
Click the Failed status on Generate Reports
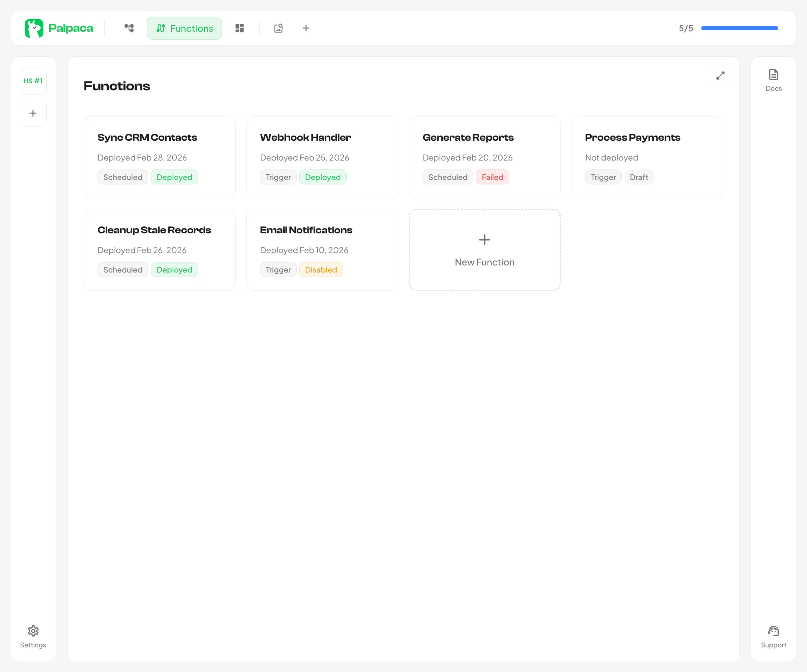[x=492, y=177]
